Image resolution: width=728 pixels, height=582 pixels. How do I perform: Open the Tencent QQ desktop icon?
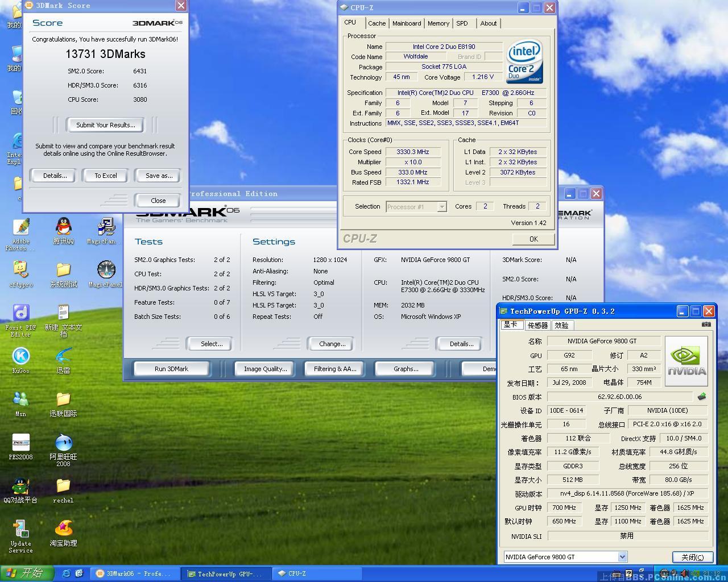pyautogui.click(x=64, y=227)
